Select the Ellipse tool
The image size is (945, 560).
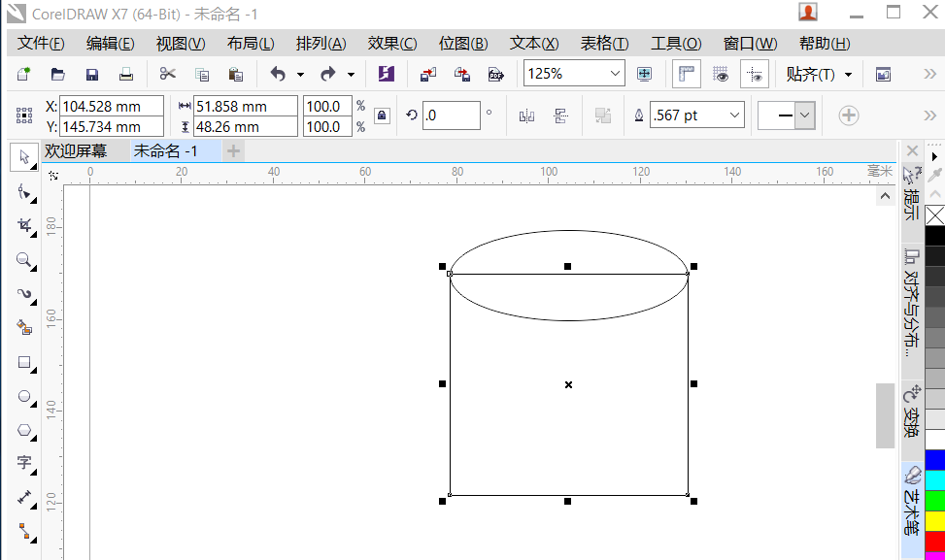pos(23,396)
